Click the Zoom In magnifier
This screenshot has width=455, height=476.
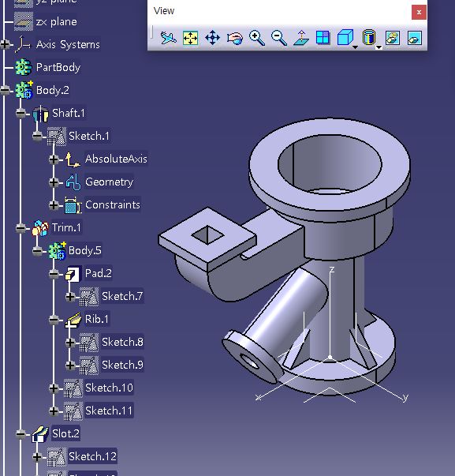[x=256, y=38]
